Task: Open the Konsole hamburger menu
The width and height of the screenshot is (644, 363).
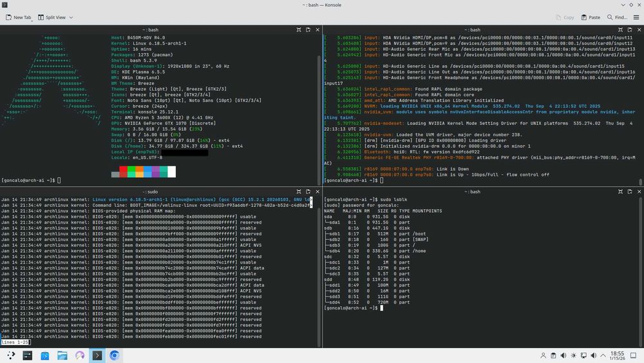Action: click(x=635, y=17)
